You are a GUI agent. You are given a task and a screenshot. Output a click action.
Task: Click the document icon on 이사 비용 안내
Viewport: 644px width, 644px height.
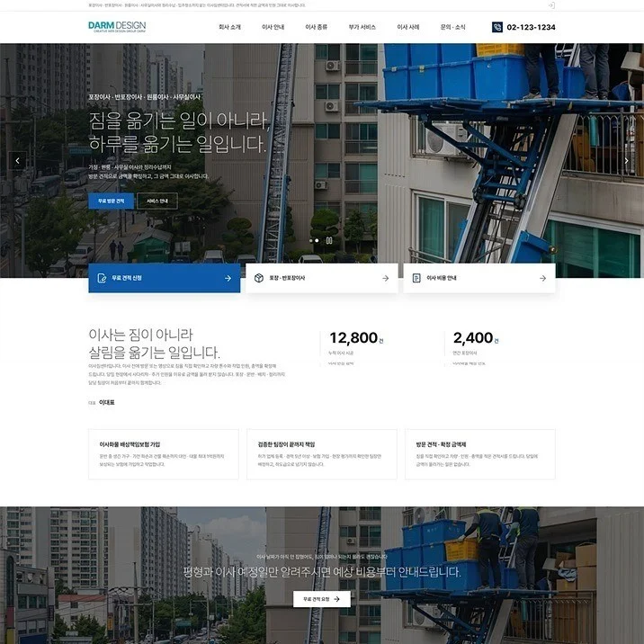coord(416,278)
